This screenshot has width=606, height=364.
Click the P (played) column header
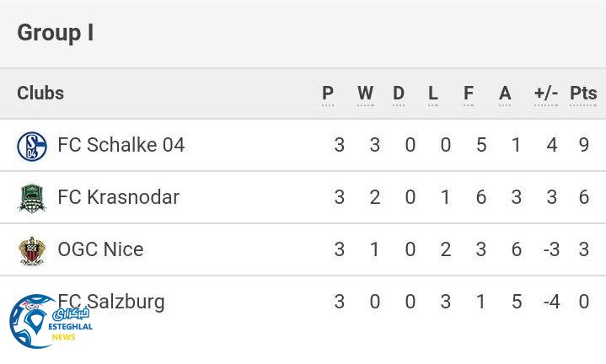[x=328, y=94]
